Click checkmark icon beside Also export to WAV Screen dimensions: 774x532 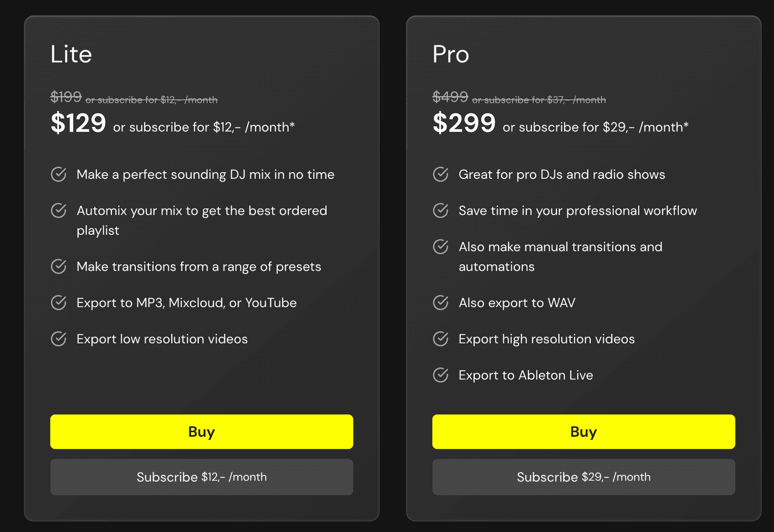[x=440, y=303]
